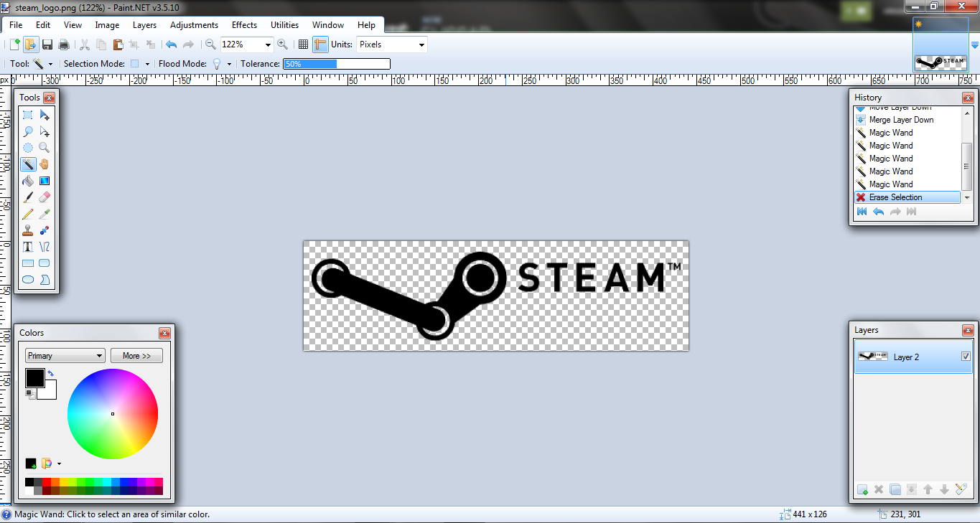Pick the Paintbrush tool
The height and width of the screenshot is (523, 980).
pos(28,197)
